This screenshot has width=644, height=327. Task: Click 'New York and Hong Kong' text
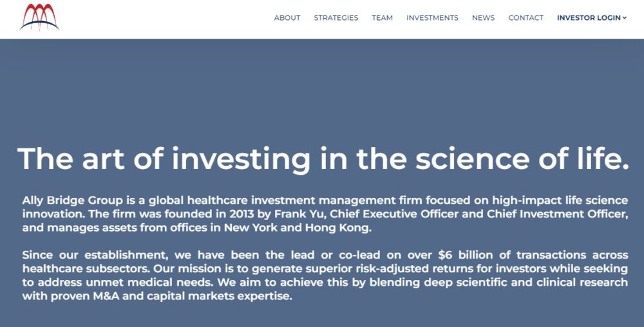click(x=298, y=228)
